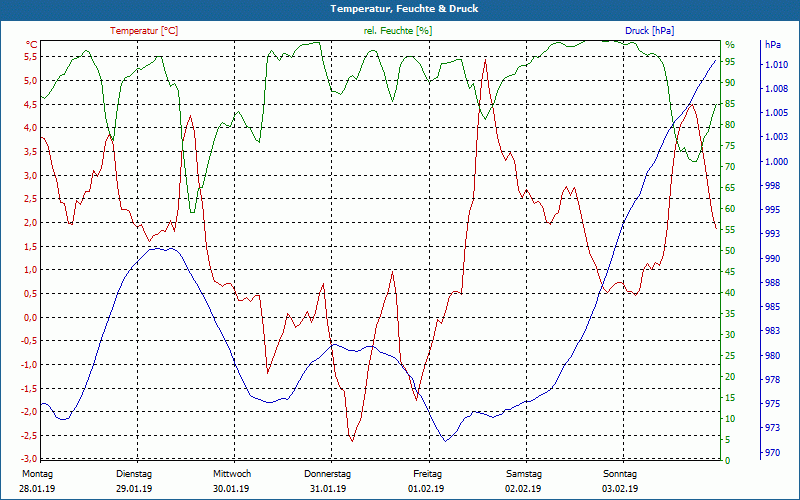
Task: Click the green '30' humidity axis value
Action: 730,335
